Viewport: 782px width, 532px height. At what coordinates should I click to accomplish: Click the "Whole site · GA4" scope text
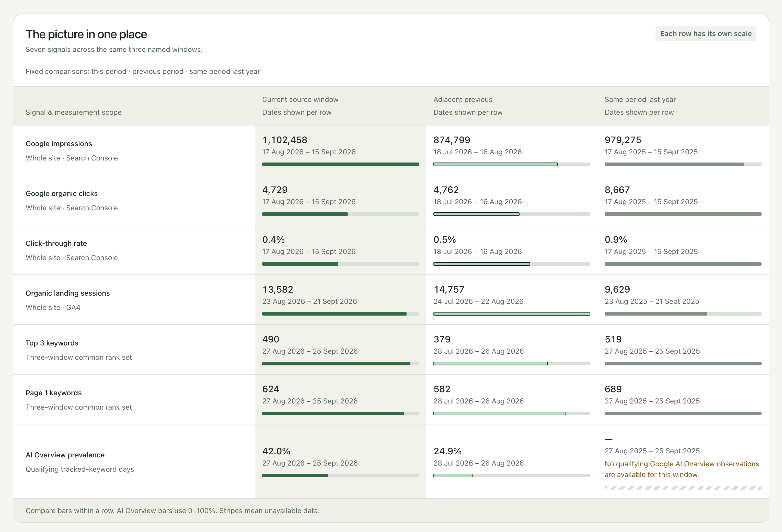(x=53, y=308)
